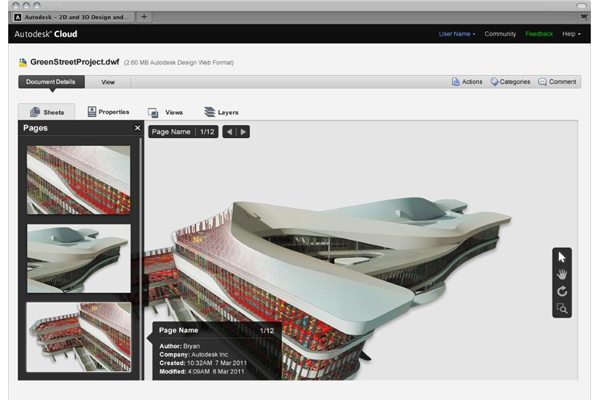The height and width of the screenshot is (400, 598).
Task: Click the Pages panel scrollbar
Action: pyautogui.click(x=141, y=259)
